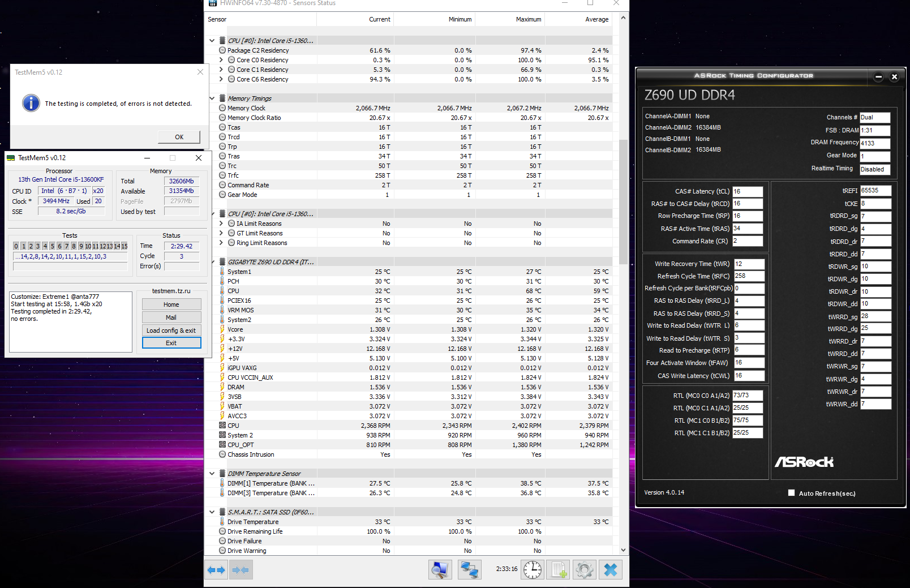
Task: Open HWiNFO sensor settings with the gear icon
Action: coord(585,570)
